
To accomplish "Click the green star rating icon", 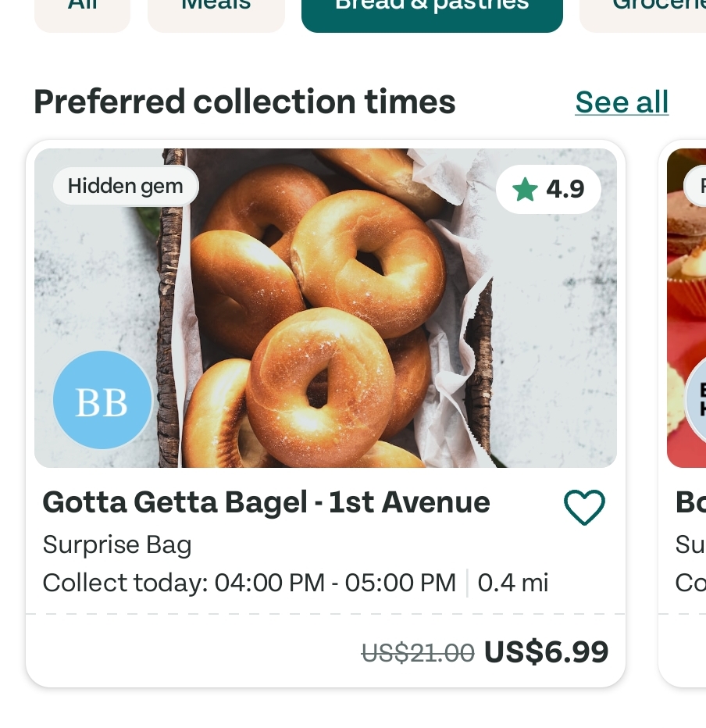I will point(525,190).
